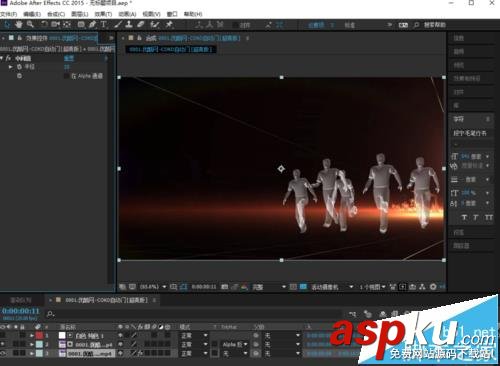
Task: Open the one-view layout dropdown
Action: (x=372, y=287)
